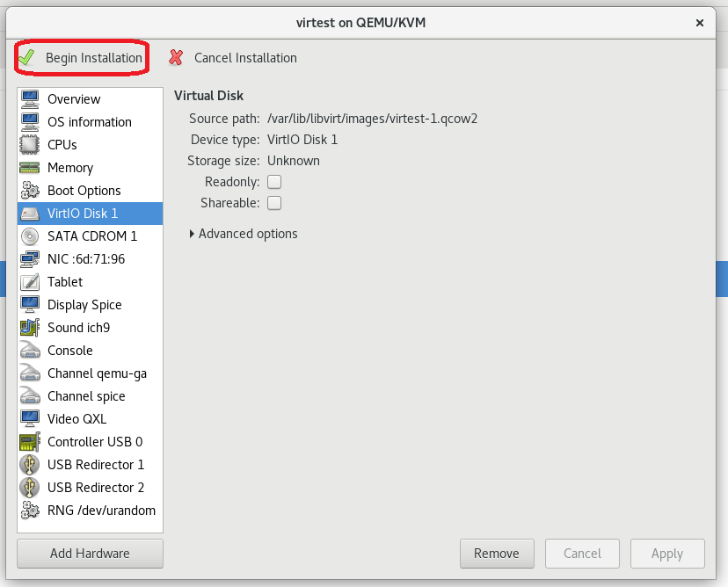
Task: Select the Channel spice port icon
Action: pyautogui.click(x=30, y=395)
